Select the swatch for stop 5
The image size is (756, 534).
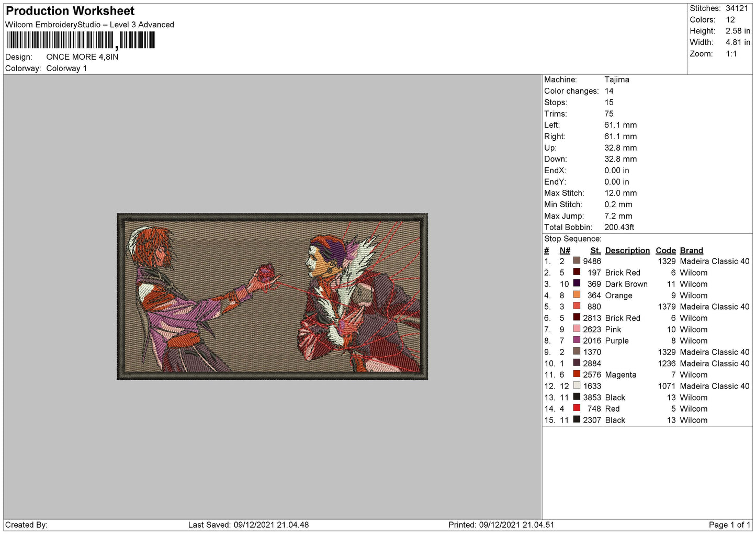tap(577, 306)
